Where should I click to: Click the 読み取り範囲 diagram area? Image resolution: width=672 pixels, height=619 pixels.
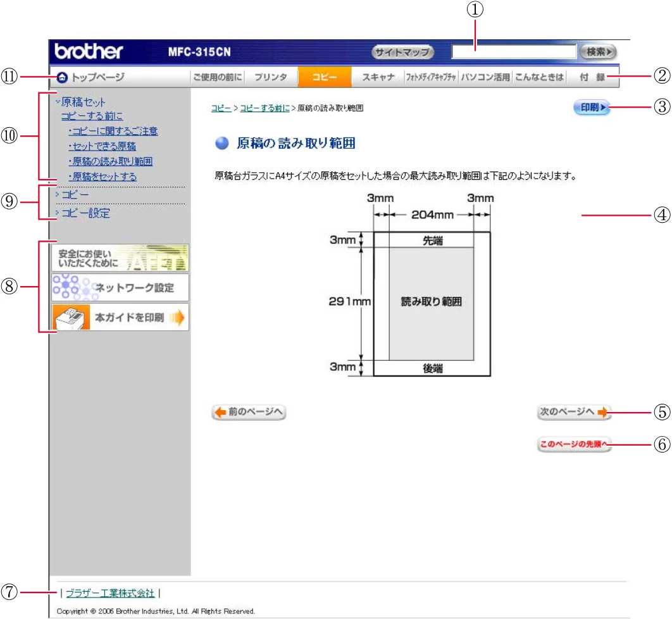pyautogui.click(x=431, y=304)
